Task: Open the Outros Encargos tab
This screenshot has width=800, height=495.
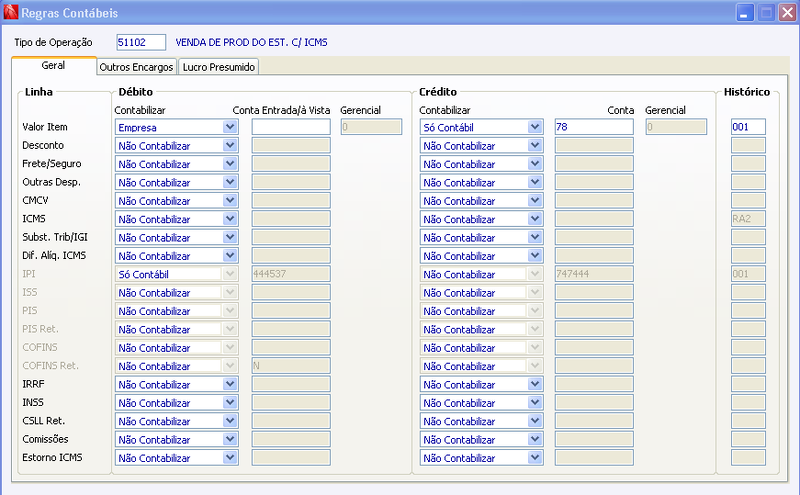Action: pyautogui.click(x=136, y=67)
